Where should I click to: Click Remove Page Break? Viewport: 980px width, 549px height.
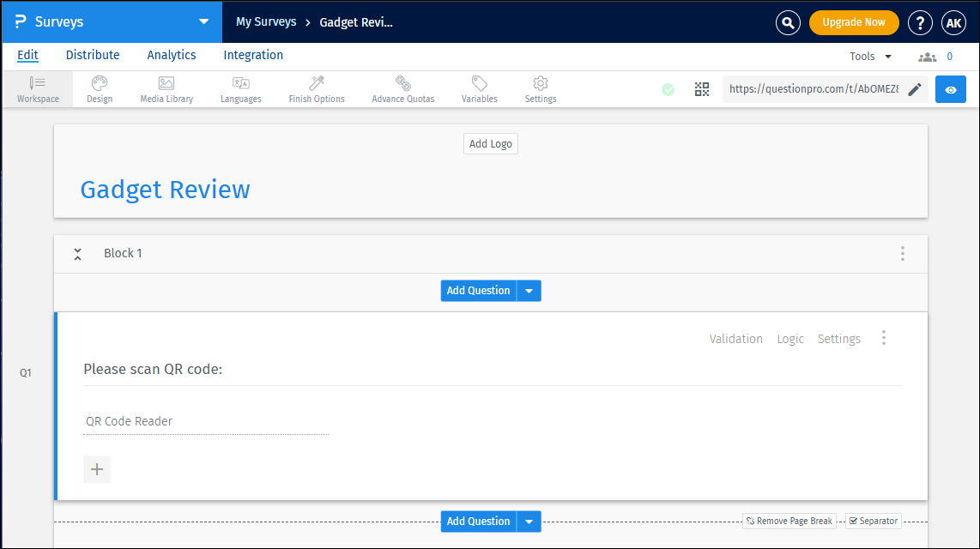pyautogui.click(x=789, y=521)
